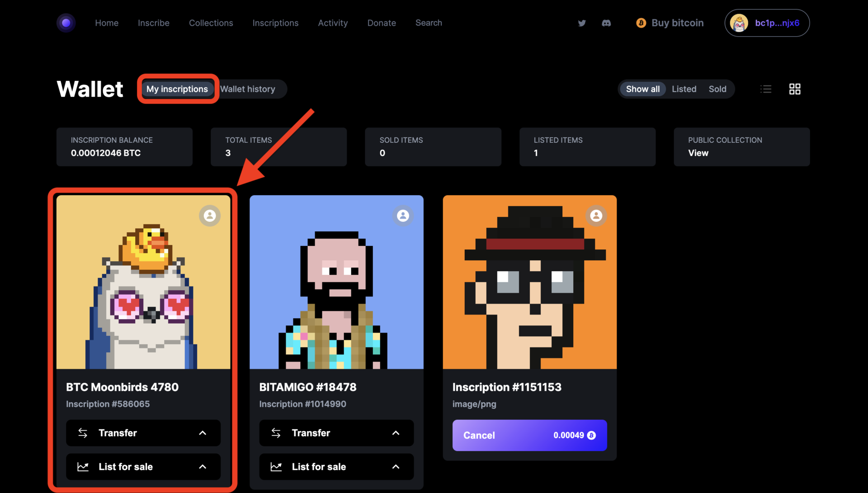Open Collections in the nav bar

pos(211,23)
